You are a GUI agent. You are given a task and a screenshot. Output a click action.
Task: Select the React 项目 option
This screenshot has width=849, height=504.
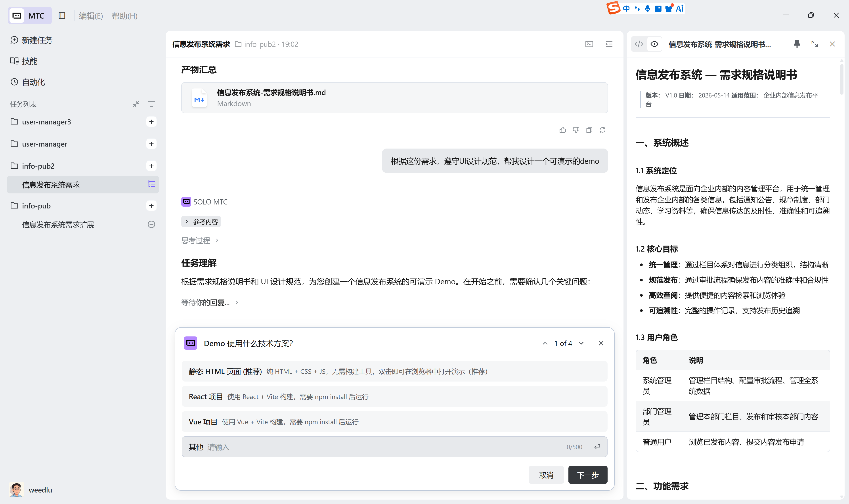point(394,396)
